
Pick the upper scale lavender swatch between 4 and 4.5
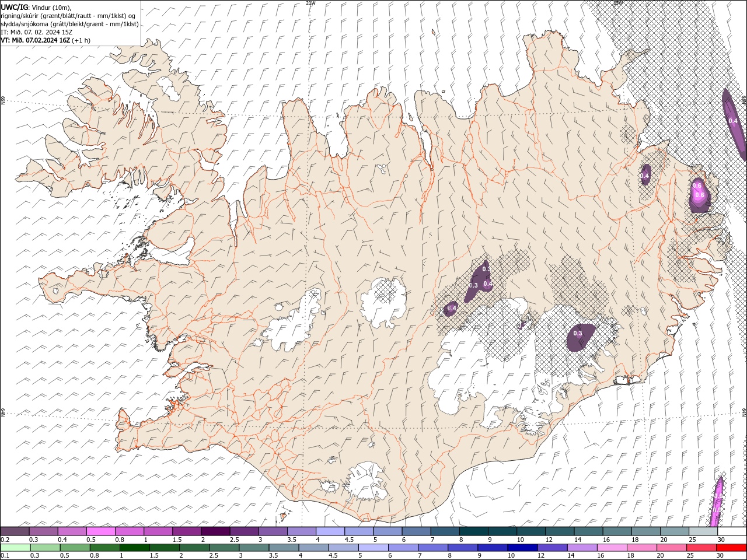click(x=330, y=531)
